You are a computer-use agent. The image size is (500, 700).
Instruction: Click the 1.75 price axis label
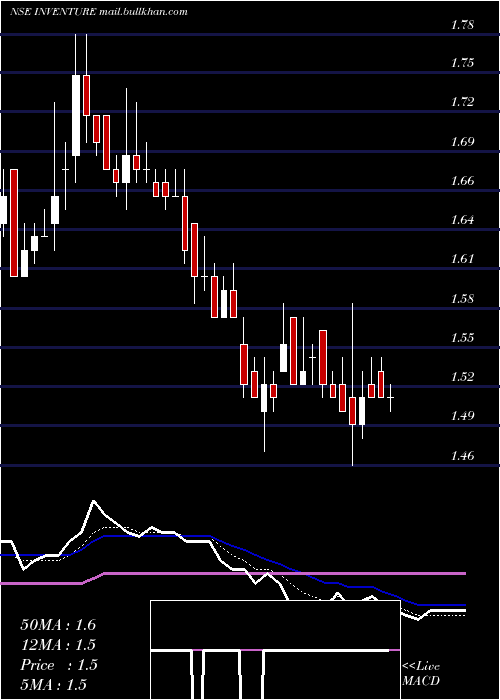[462, 62]
